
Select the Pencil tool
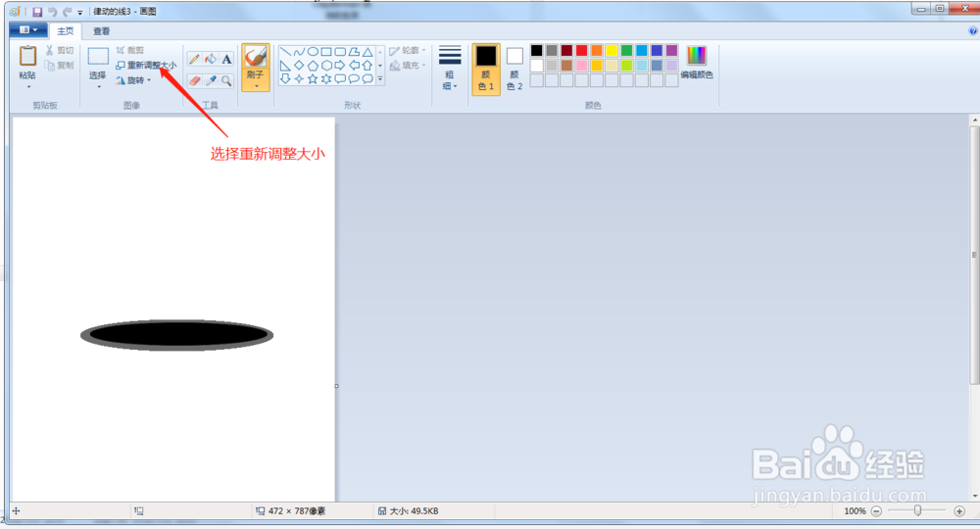(x=194, y=60)
